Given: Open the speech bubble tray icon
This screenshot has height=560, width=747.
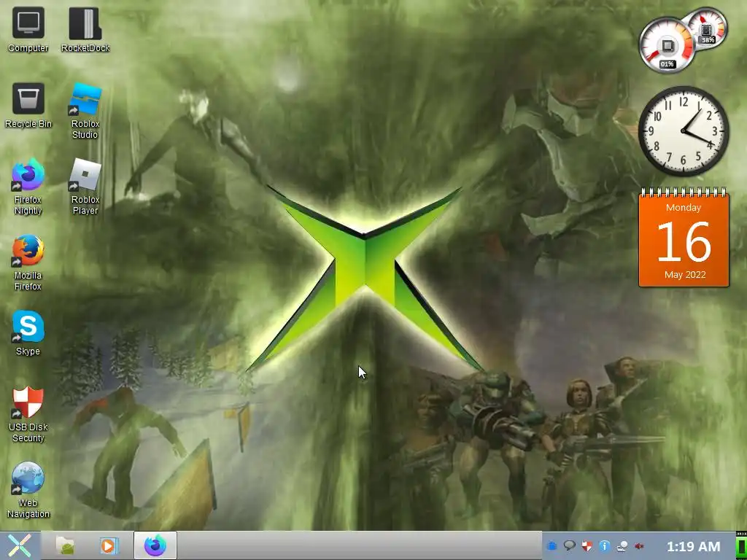Looking at the screenshot, I should 569,545.
